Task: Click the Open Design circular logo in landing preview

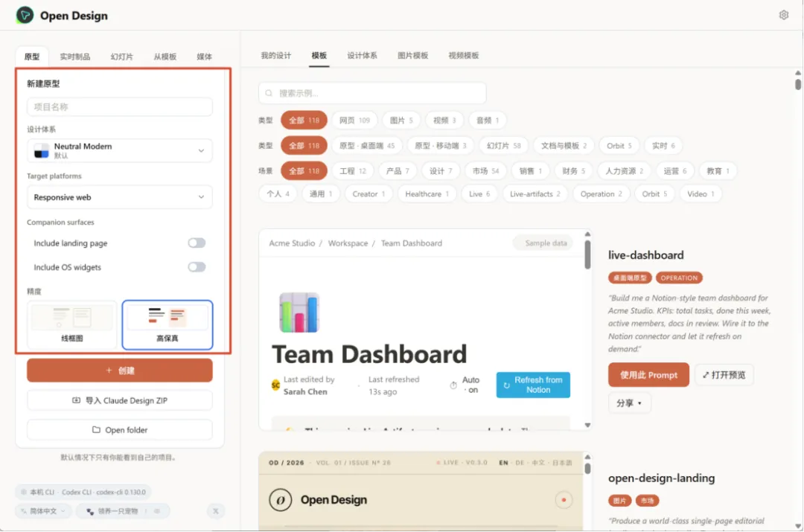Action: 281,500
